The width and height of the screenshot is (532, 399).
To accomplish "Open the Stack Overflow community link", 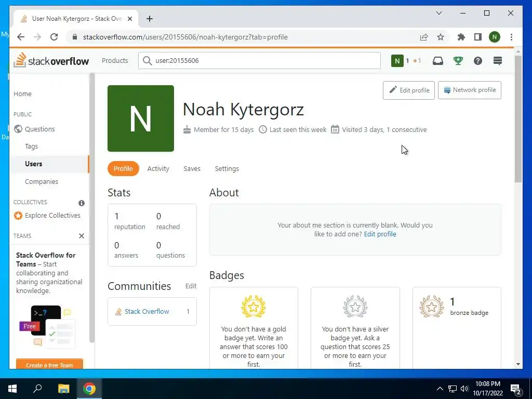I will pyautogui.click(x=147, y=312).
